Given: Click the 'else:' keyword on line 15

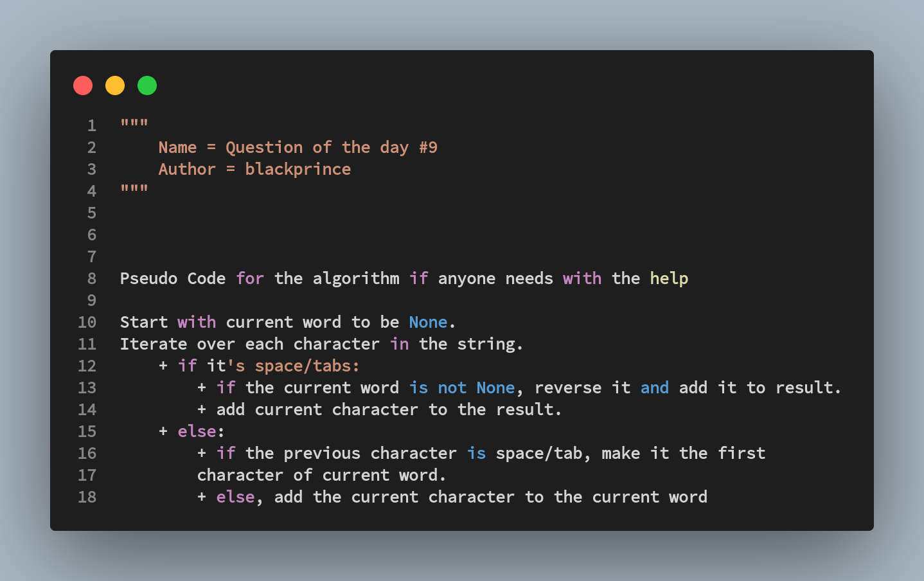Looking at the screenshot, I should click(201, 431).
